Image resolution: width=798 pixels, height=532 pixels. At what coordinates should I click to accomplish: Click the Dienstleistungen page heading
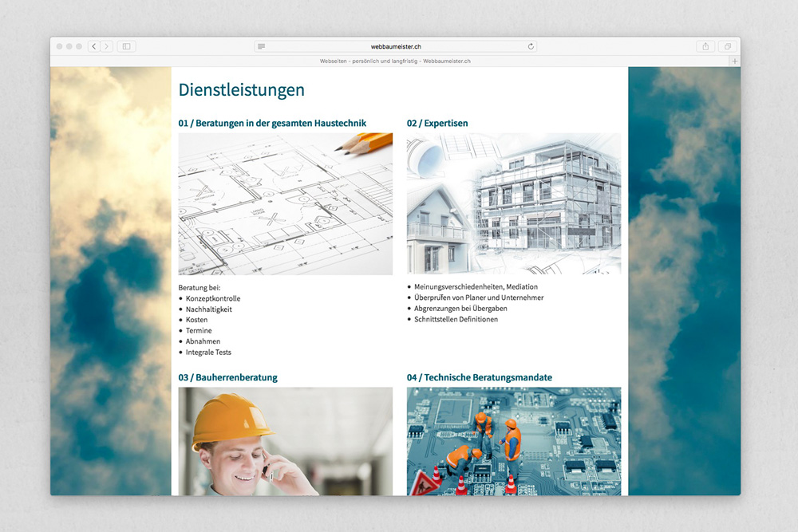pyautogui.click(x=241, y=90)
